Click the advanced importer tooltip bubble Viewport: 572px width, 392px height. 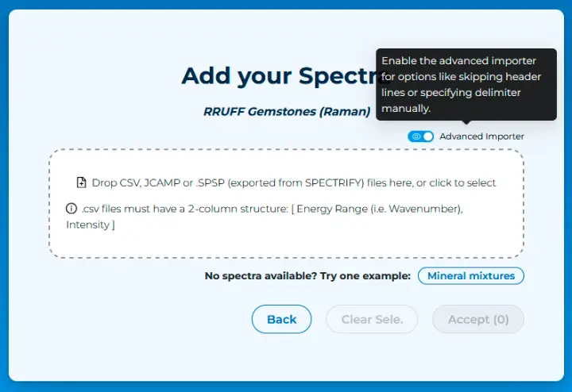(466, 85)
